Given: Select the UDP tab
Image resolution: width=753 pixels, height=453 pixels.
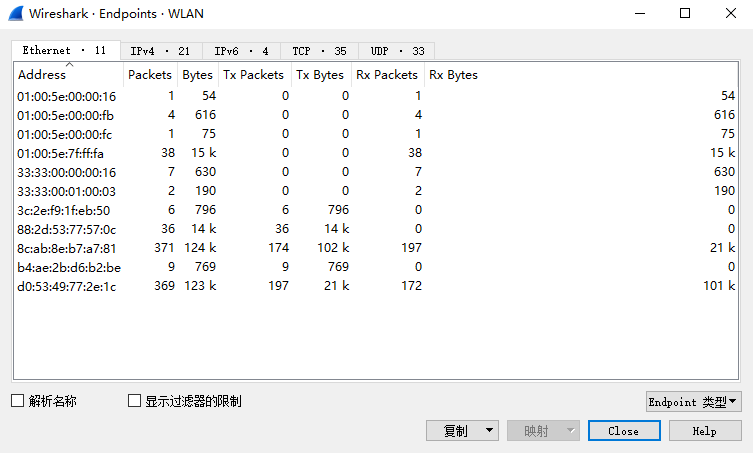Looking at the screenshot, I should [x=397, y=51].
